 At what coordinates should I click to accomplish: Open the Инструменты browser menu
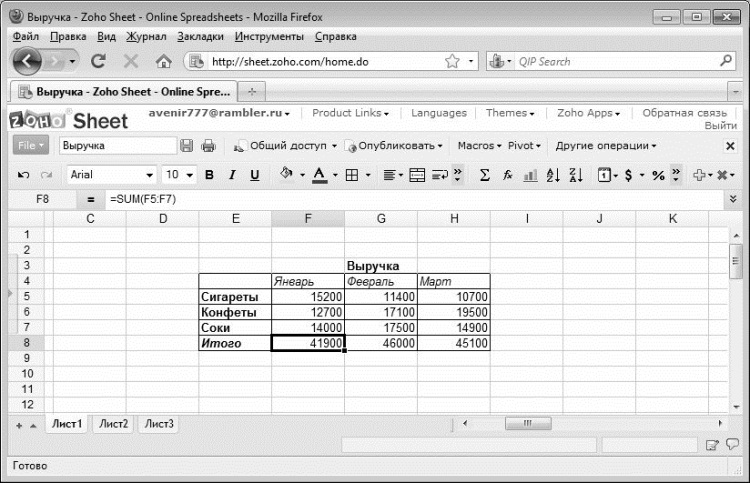[x=269, y=36]
